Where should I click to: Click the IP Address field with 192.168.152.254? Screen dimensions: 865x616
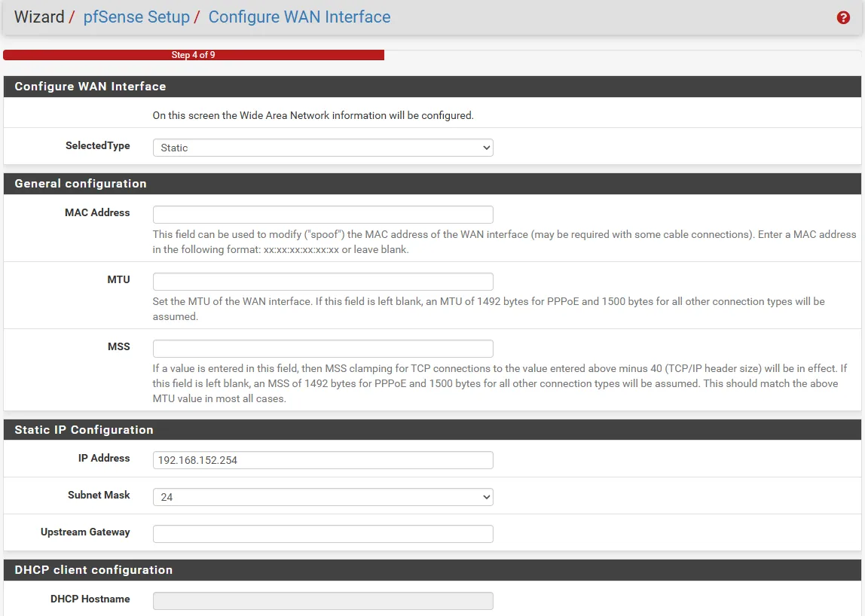click(322, 460)
